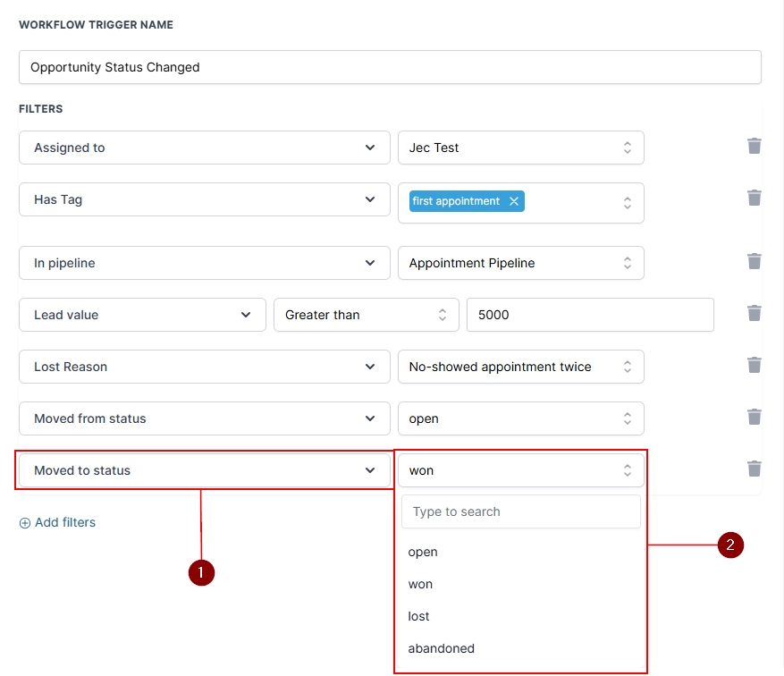Viewport: 784px width, 676px height.
Task: Click the Type to search field
Action: coord(520,511)
